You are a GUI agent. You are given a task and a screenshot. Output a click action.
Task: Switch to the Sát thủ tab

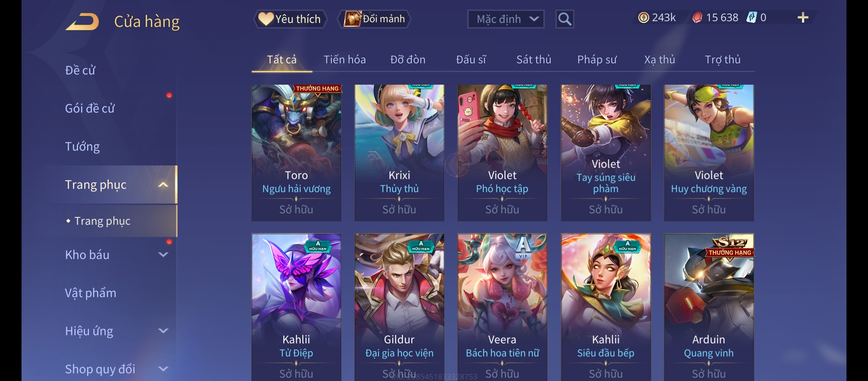point(534,60)
